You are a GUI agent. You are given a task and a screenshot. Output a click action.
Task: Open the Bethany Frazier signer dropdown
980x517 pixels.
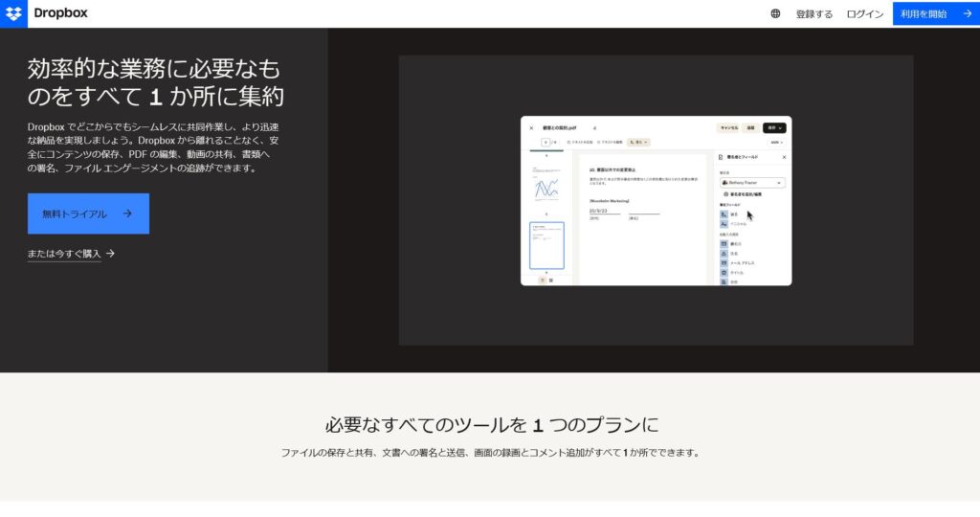752,182
